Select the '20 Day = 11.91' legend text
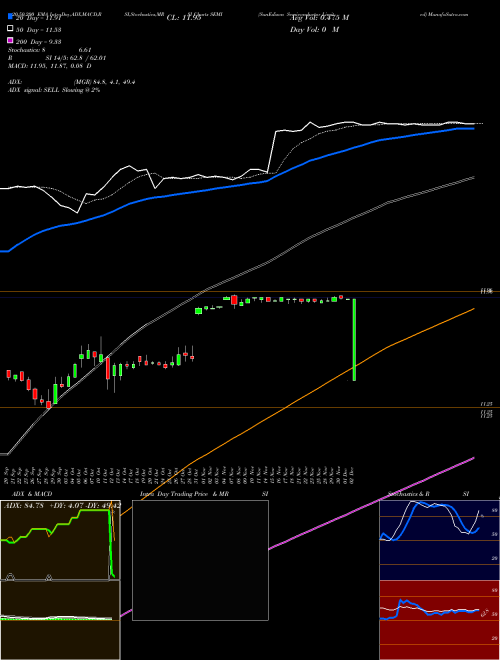The width and height of the screenshot is (500, 660). click(x=39, y=18)
